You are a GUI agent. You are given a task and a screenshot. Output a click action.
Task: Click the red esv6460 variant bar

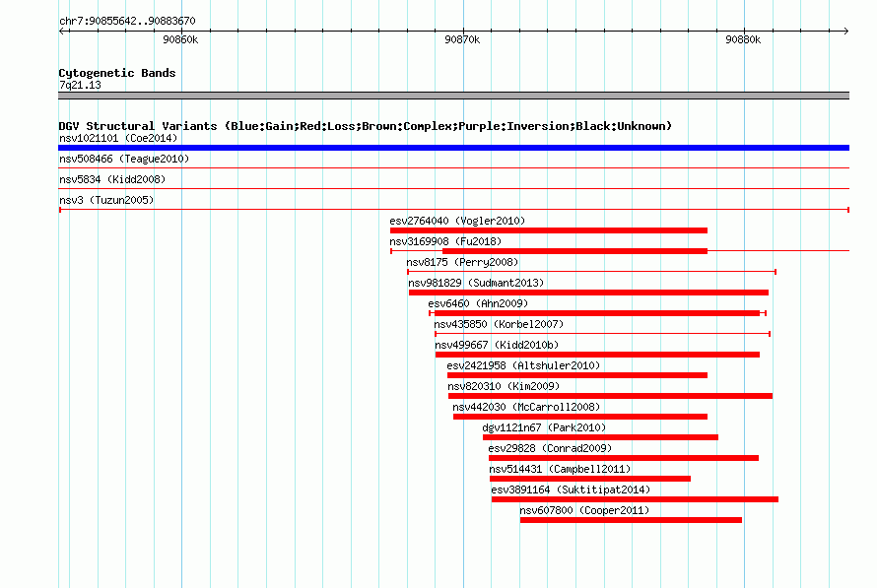597,313
